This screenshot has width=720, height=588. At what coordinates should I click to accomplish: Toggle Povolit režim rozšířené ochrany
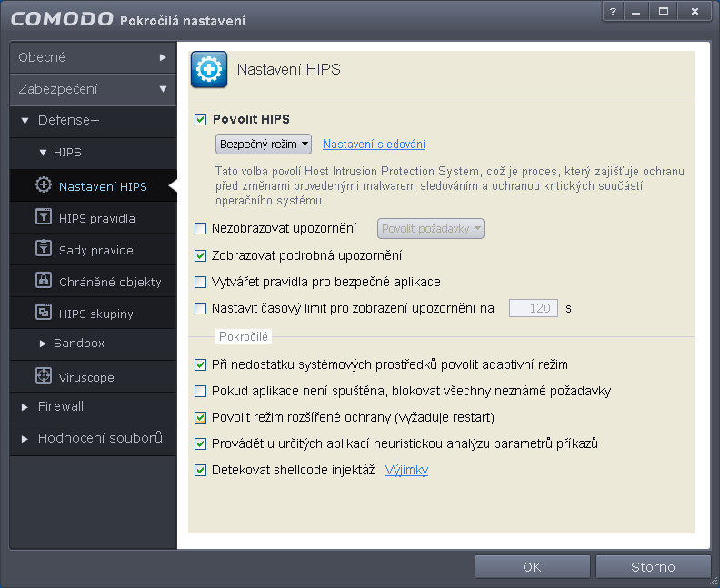click(x=200, y=418)
